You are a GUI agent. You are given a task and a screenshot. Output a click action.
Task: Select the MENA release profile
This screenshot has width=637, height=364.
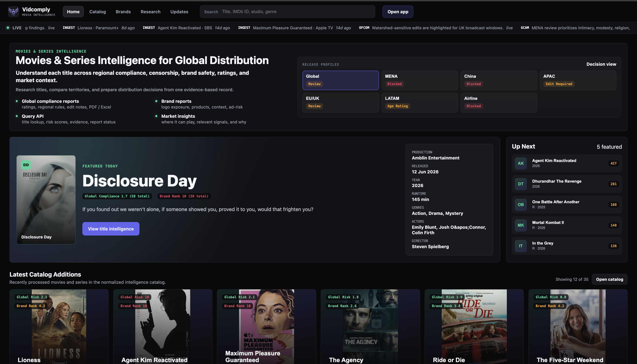point(419,80)
